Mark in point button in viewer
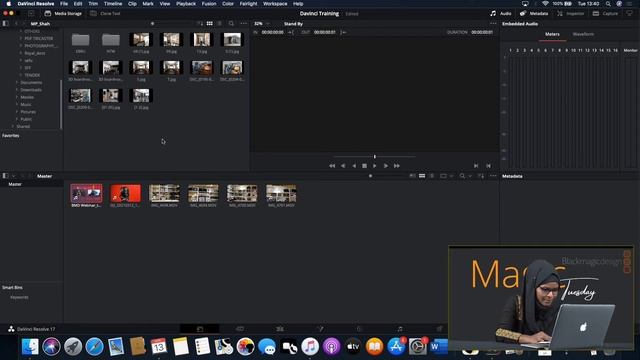Viewport: 640px width, 360px height. [x=476, y=166]
